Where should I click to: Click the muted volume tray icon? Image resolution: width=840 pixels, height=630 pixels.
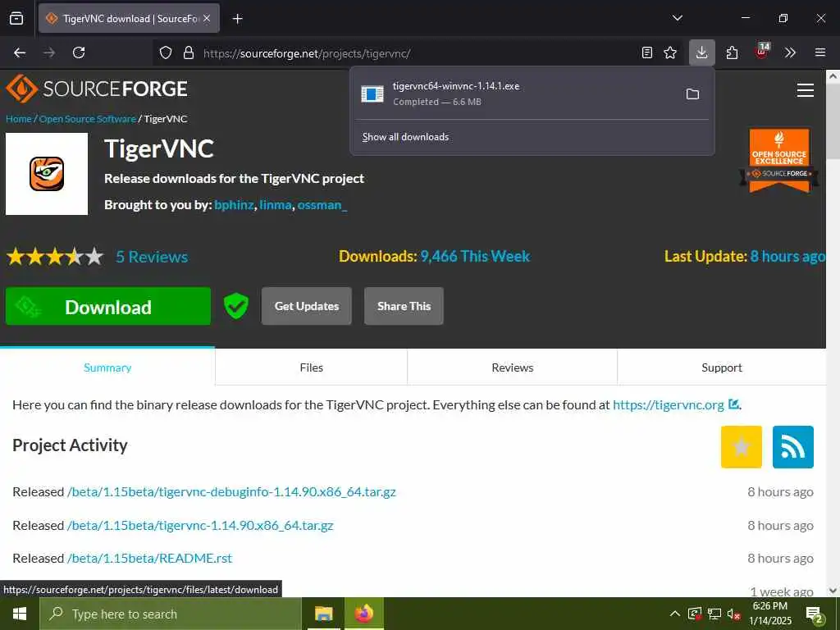(x=734, y=614)
